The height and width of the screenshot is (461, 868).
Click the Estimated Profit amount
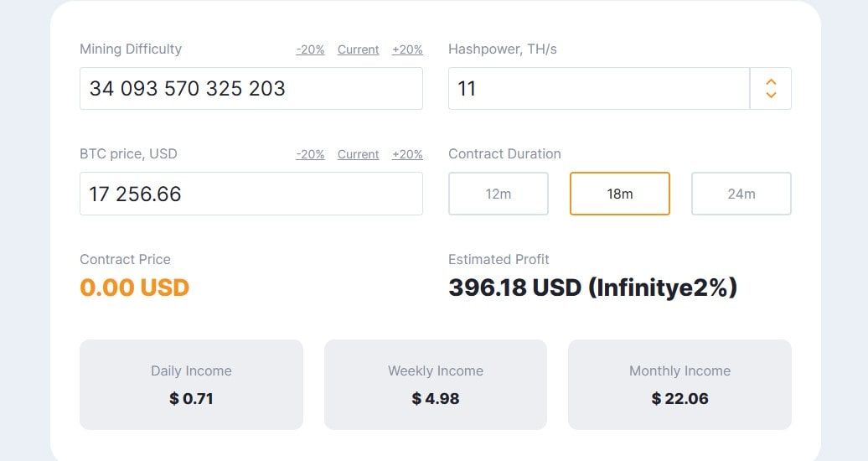coord(592,287)
